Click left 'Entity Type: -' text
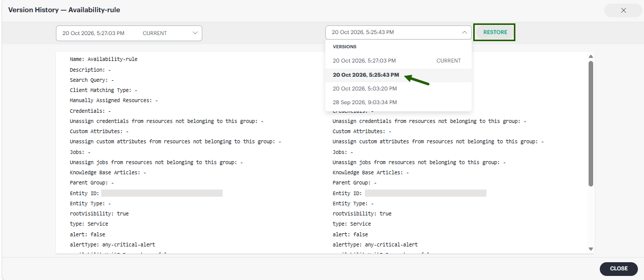 tap(90, 203)
